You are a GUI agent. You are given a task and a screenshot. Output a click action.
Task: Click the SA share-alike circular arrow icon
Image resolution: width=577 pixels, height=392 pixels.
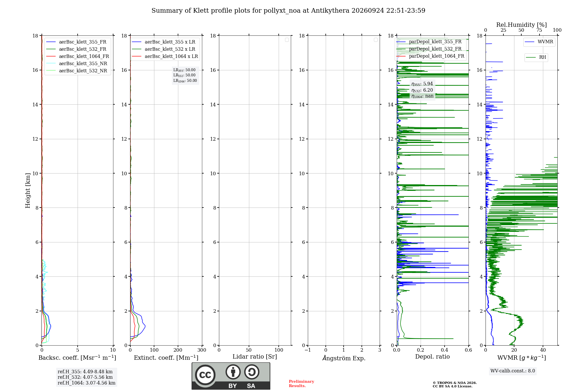click(252, 372)
